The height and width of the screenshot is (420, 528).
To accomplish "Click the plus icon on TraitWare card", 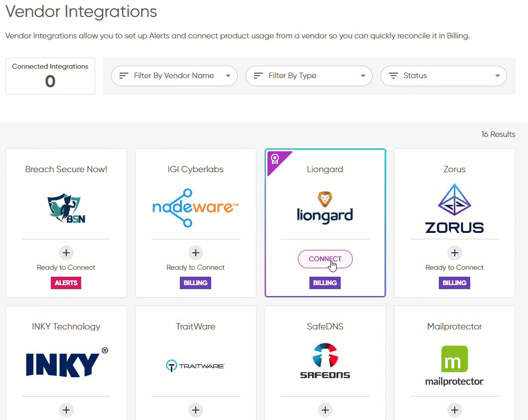I will click(x=196, y=410).
